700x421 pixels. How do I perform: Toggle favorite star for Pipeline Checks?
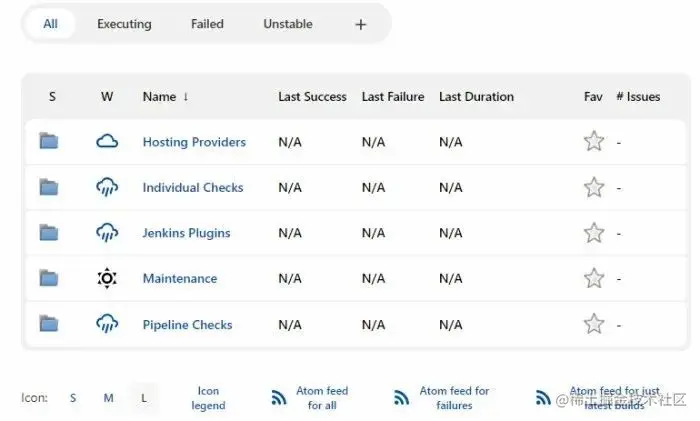click(x=594, y=324)
